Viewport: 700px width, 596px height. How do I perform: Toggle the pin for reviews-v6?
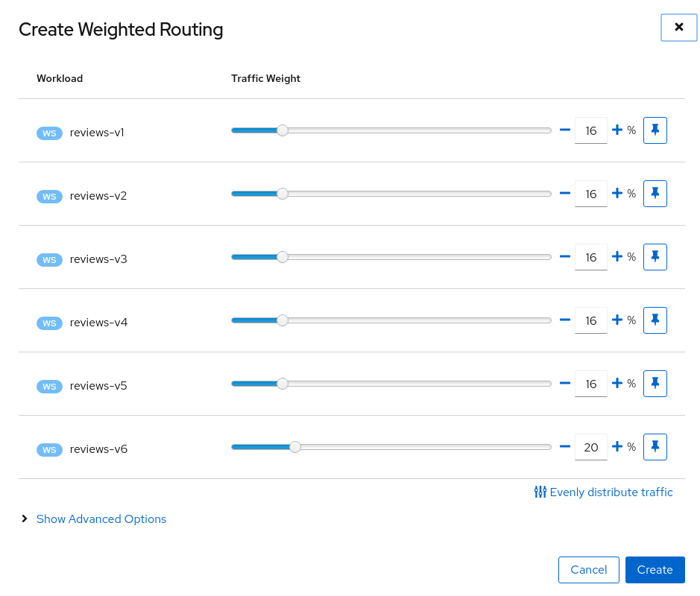click(655, 446)
